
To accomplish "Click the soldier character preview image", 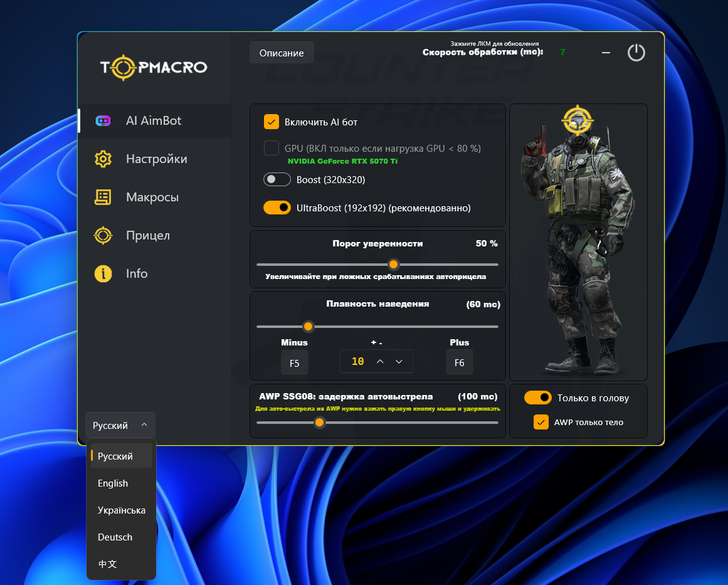I will [x=579, y=241].
